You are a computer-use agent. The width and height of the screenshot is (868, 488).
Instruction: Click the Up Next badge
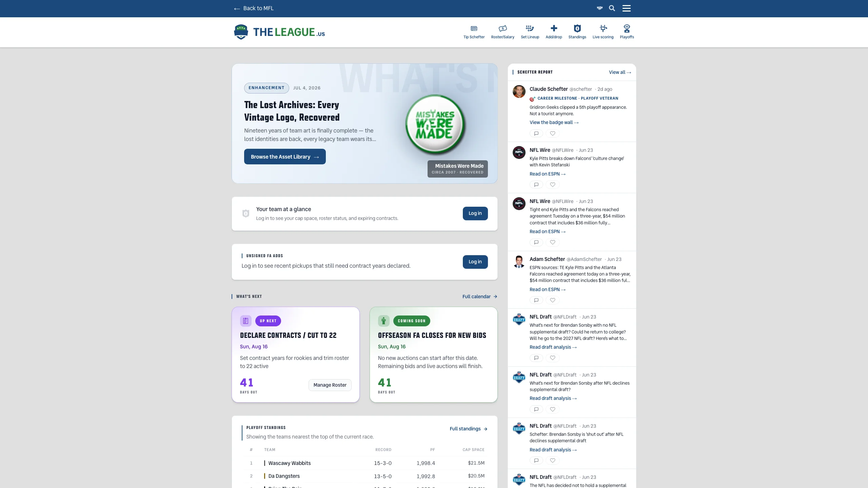[268, 321]
